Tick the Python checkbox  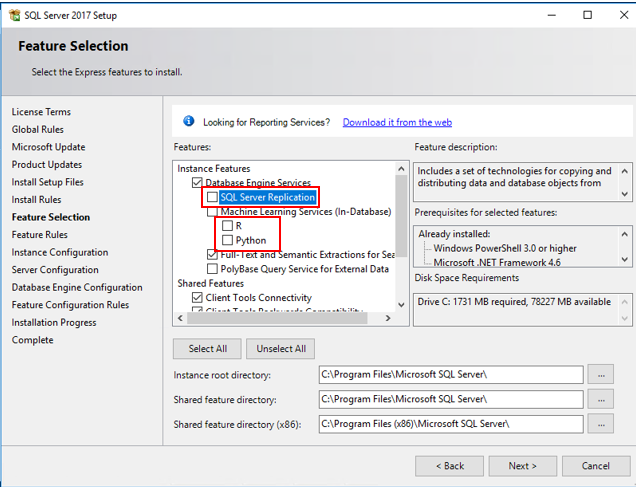(228, 241)
